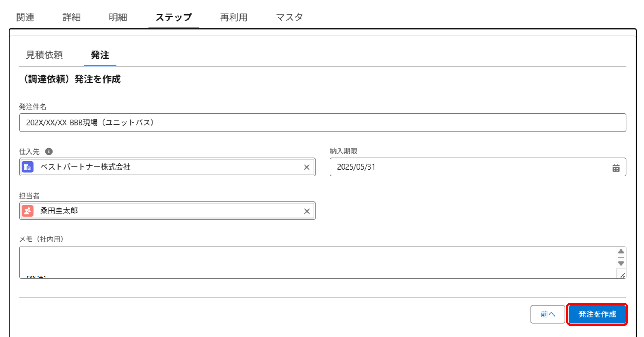Switch to the マスタ tab
Viewport: 644px width, 337px height.
(289, 17)
